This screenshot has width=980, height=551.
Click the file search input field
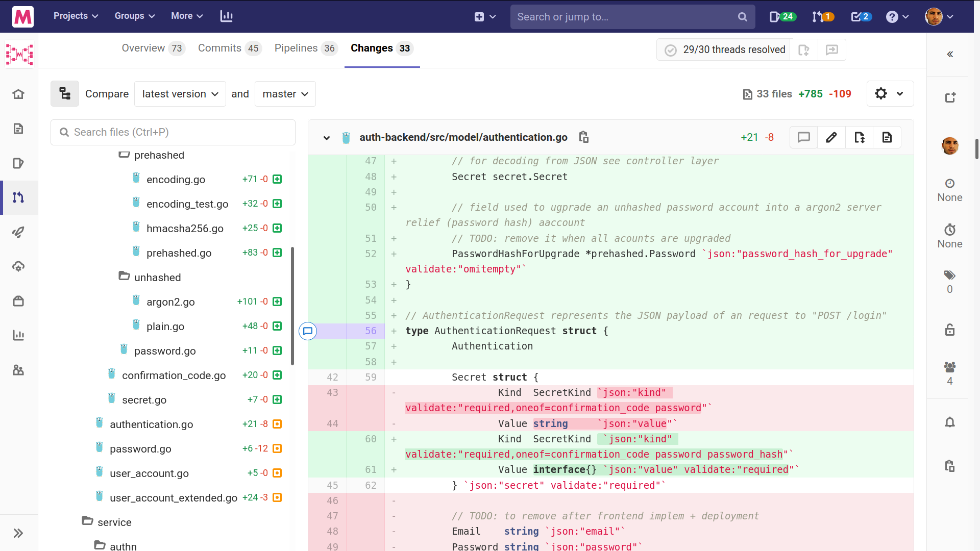coord(173,132)
